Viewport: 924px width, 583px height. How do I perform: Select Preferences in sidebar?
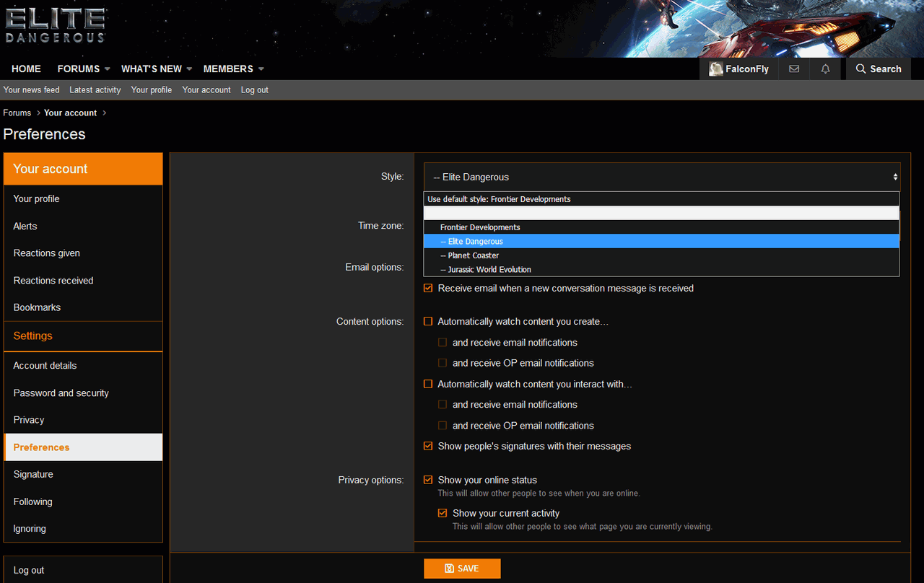83,447
